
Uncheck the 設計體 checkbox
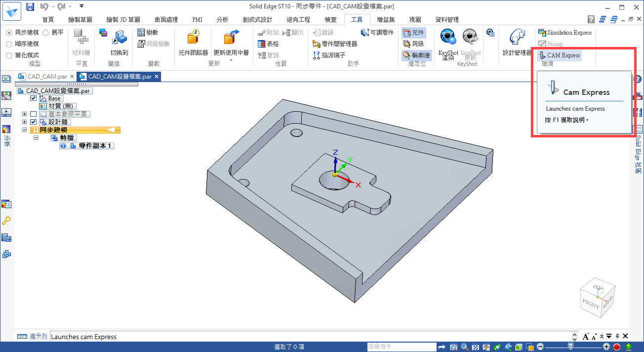(x=34, y=122)
